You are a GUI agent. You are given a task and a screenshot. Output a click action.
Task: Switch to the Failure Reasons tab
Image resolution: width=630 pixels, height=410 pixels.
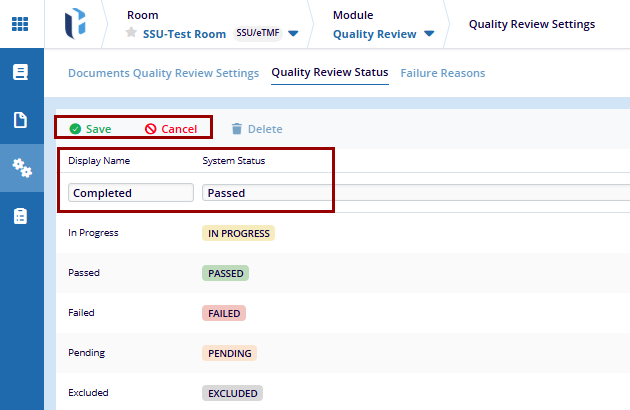click(x=442, y=73)
